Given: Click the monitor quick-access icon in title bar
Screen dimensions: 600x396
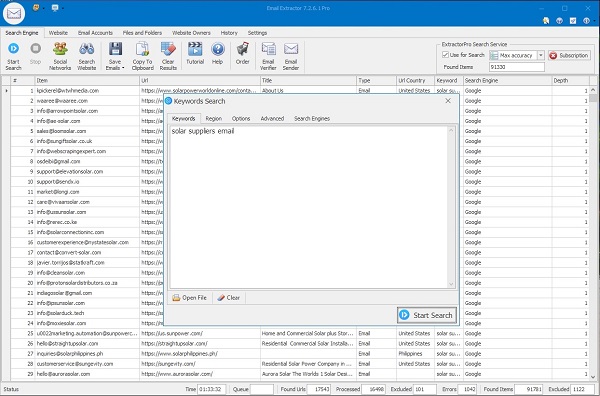Looking at the screenshot, I should coord(55,7).
